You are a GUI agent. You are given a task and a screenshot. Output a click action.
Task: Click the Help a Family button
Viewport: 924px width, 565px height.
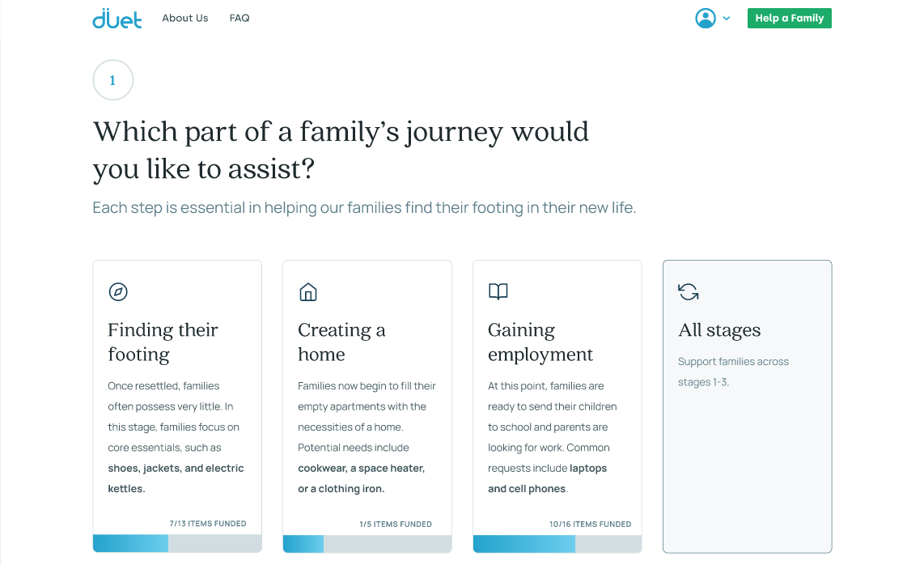pyautogui.click(x=789, y=19)
